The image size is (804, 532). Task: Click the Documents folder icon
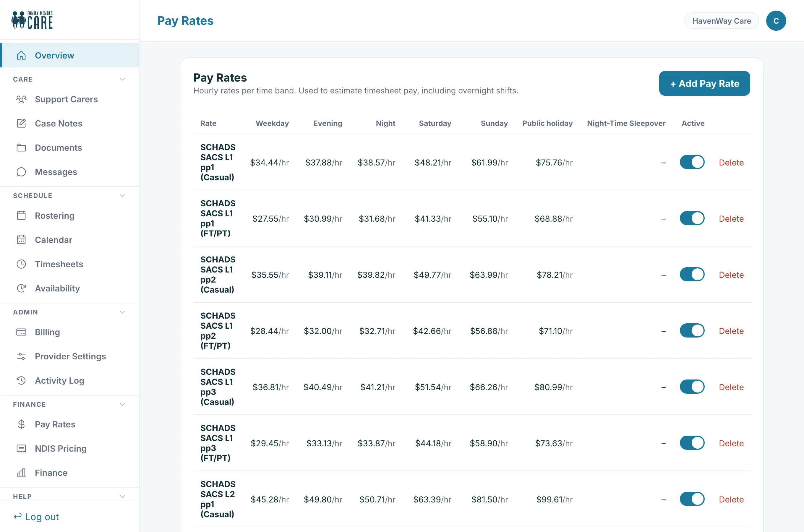coord(21,147)
